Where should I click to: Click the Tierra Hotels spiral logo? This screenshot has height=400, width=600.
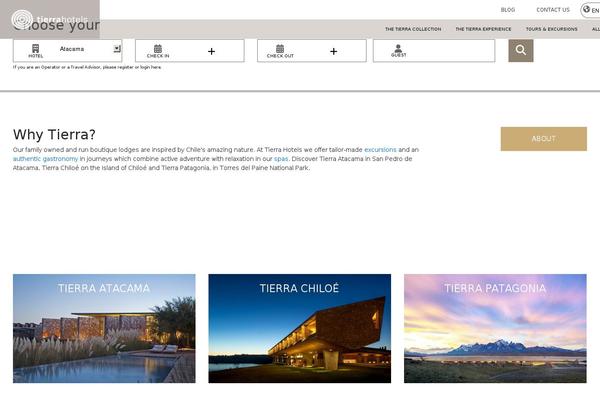tap(22, 20)
